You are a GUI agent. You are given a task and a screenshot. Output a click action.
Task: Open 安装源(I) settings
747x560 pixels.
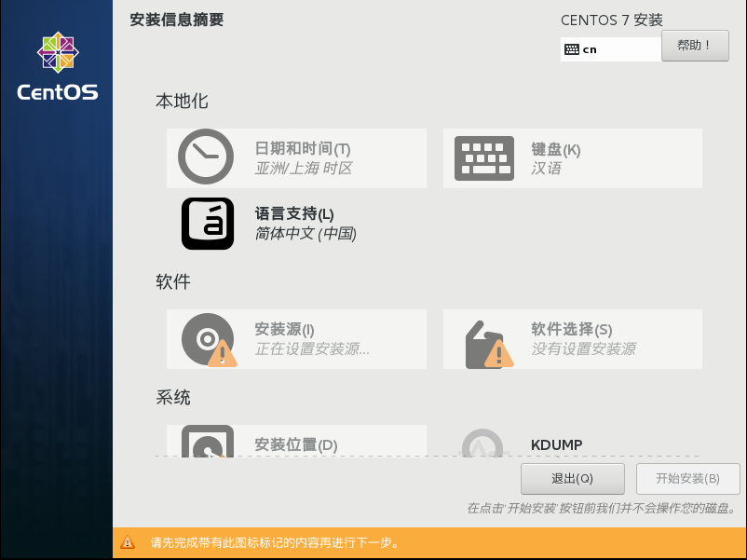pos(296,339)
